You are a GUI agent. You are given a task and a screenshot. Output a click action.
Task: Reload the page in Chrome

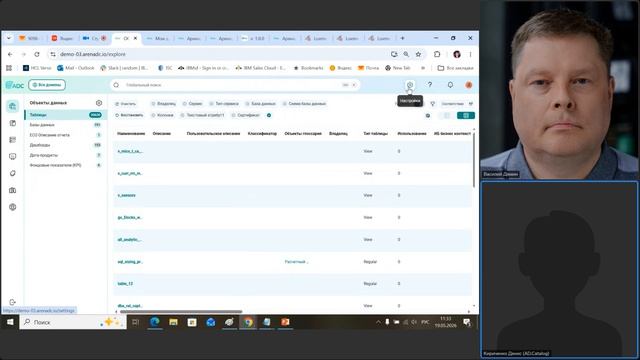click(37, 54)
